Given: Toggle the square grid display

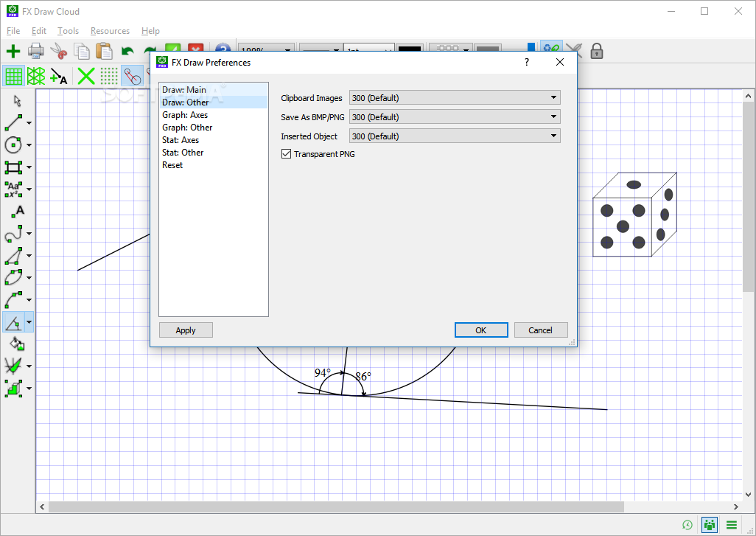Looking at the screenshot, I should click(x=13, y=76).
